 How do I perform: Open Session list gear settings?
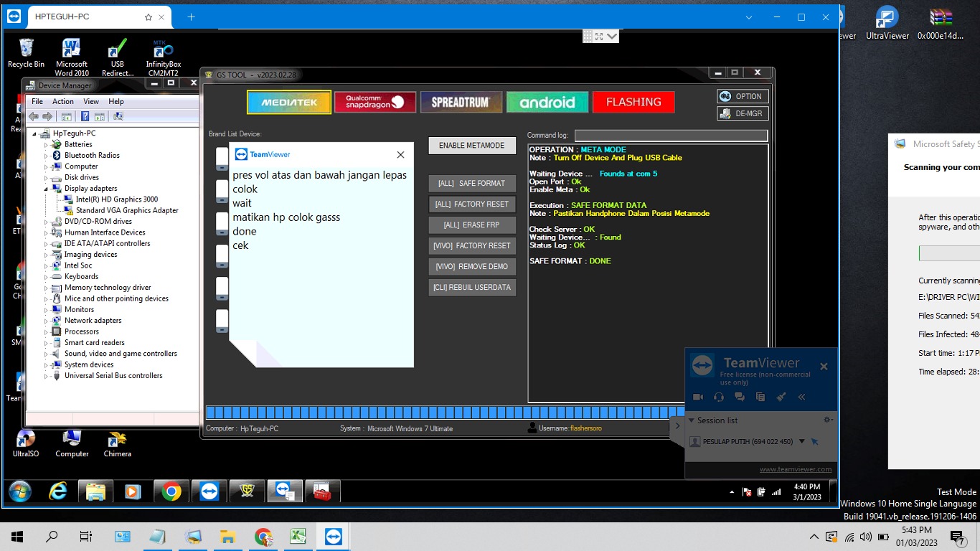tap(828, 420)
